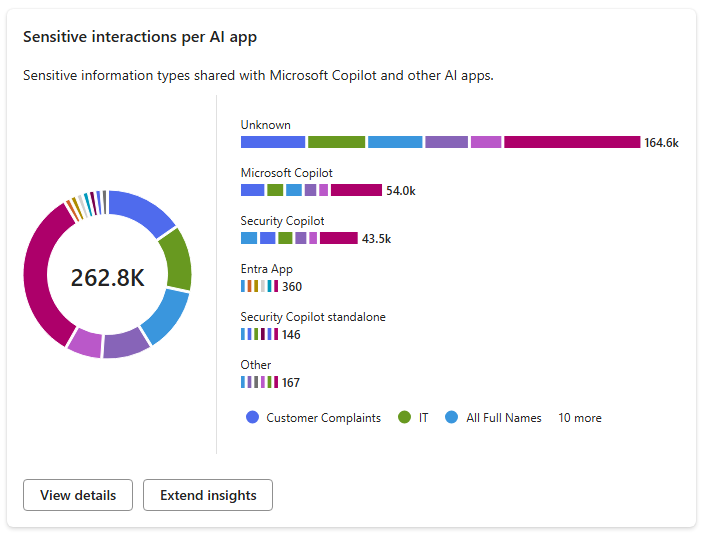Click the light blue All Full Names legend dot
The width and height of the screenshot is (705, 540).
[452, 418]
